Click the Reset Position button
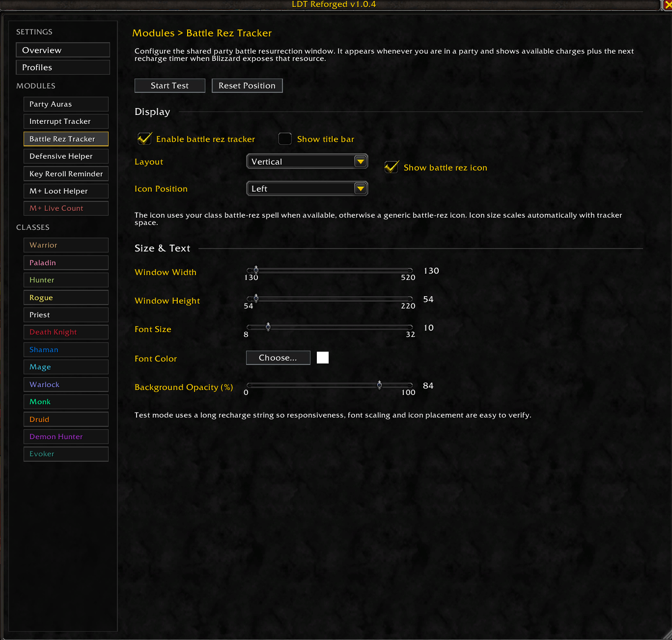The width and height of the screenshot is (672, 640). [247, 85]
